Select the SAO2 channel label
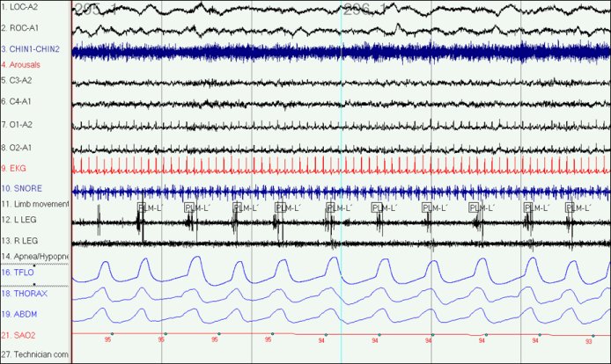This screenshot has height=364, width=611. point(19,335)
